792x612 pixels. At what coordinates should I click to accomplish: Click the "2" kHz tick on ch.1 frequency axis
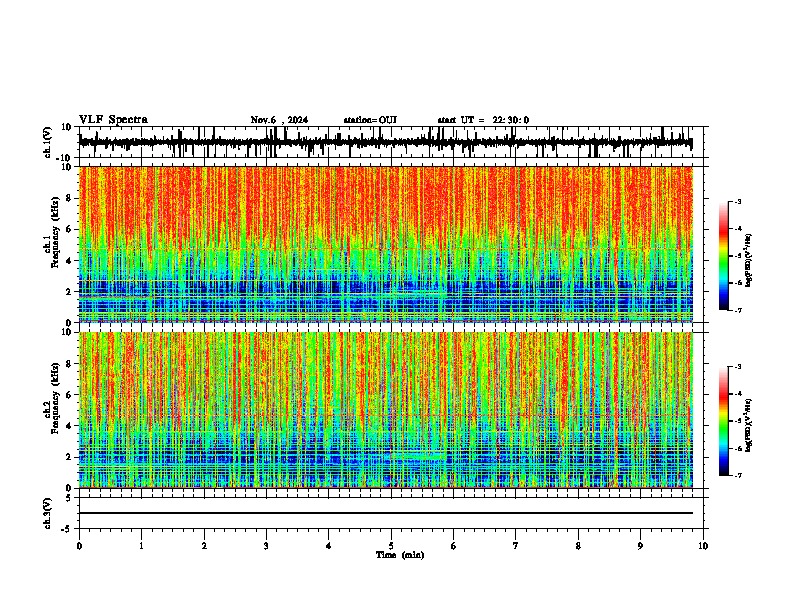tap(70, 292)
